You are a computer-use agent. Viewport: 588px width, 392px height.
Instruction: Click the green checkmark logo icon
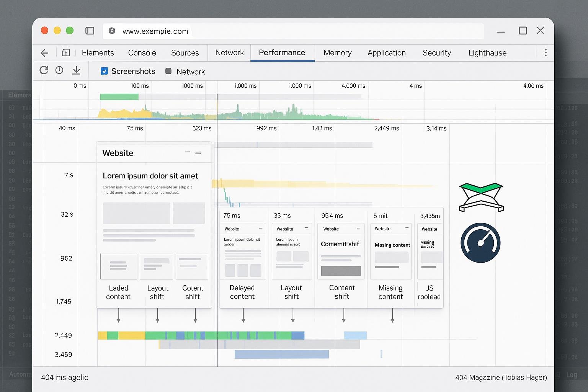pos(481,196)
